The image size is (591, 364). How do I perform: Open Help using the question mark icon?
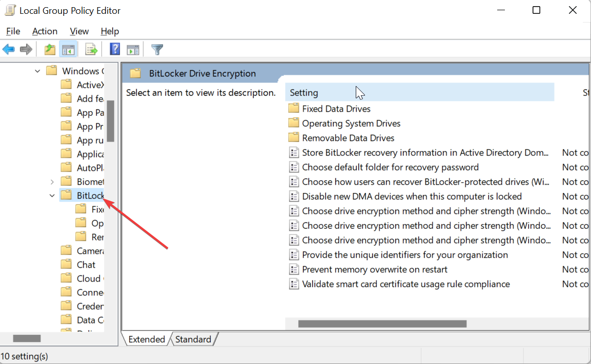114,49
